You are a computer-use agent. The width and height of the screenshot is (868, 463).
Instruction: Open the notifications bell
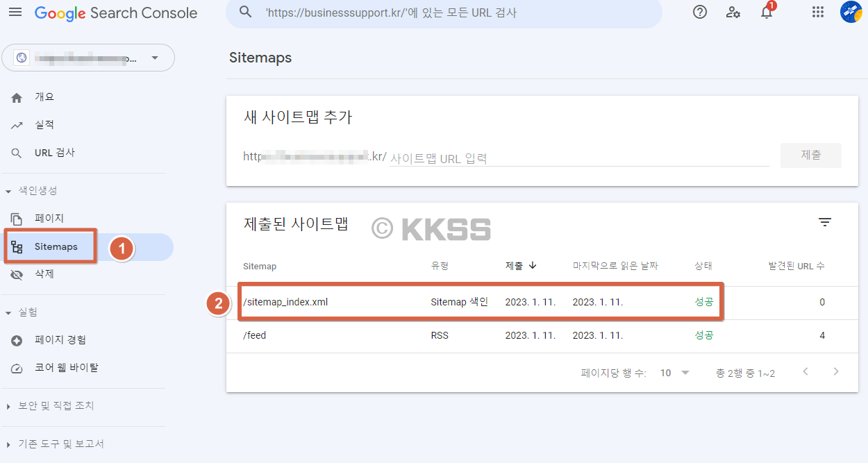766,12
